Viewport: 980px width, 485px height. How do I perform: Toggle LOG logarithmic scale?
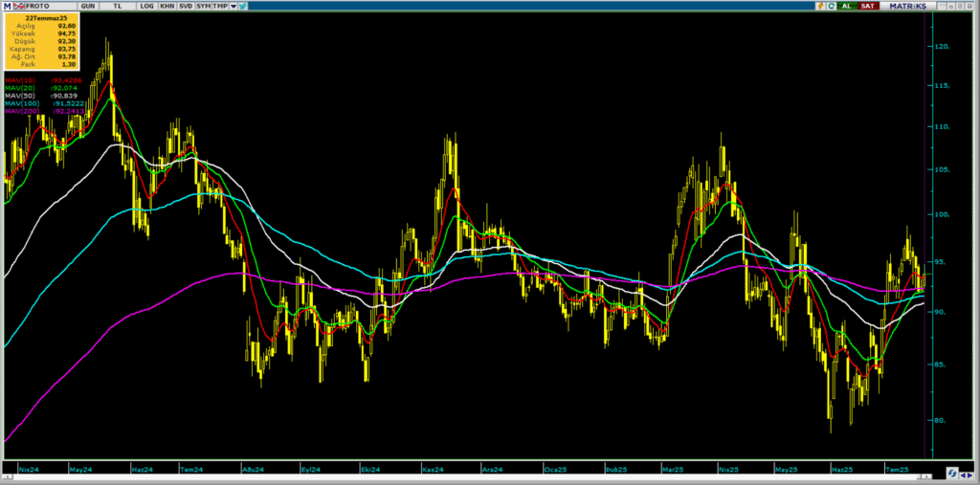point(146,6)
